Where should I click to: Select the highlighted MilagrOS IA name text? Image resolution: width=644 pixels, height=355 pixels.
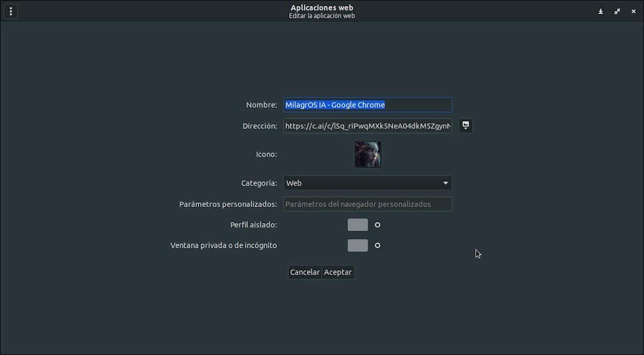click(x=335, y=105)
